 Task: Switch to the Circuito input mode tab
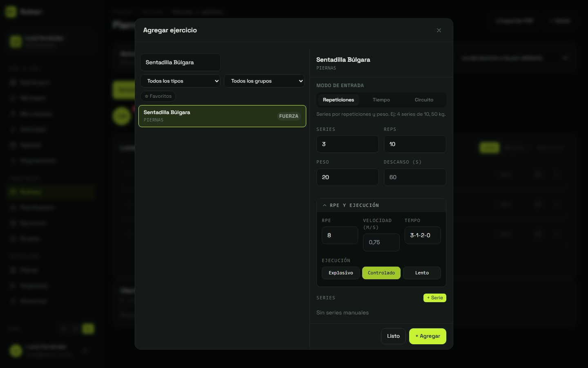(x=424, y=100)
